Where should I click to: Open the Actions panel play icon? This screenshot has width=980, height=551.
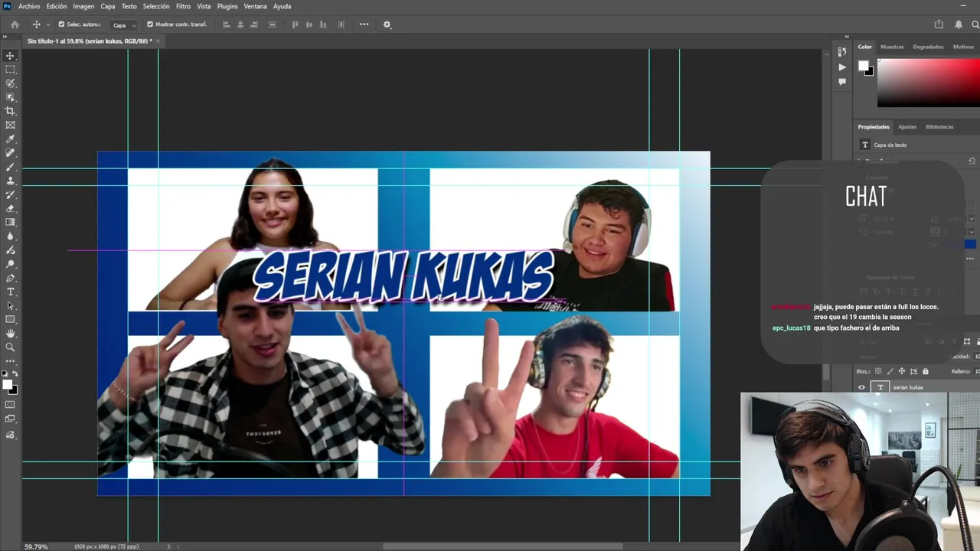(x=842, y=67)
